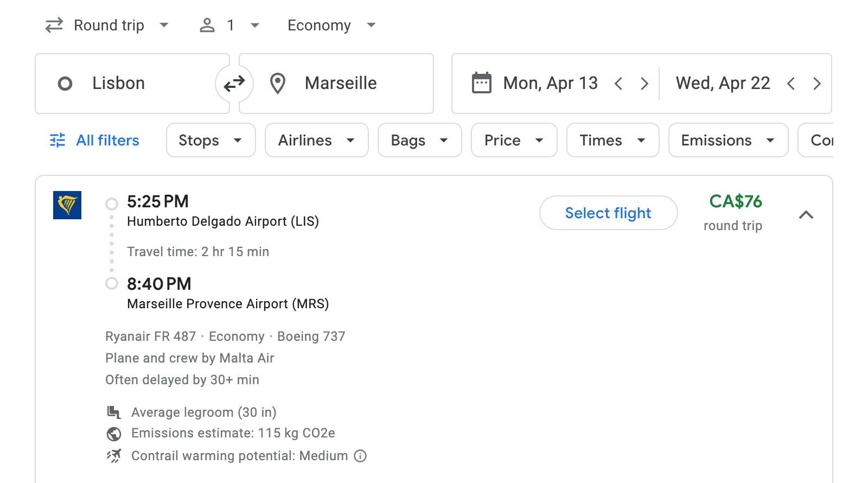Click the All filters sliders icon
Image resolution: width=868 pixels, height=483 pixels.
[57, 140]
